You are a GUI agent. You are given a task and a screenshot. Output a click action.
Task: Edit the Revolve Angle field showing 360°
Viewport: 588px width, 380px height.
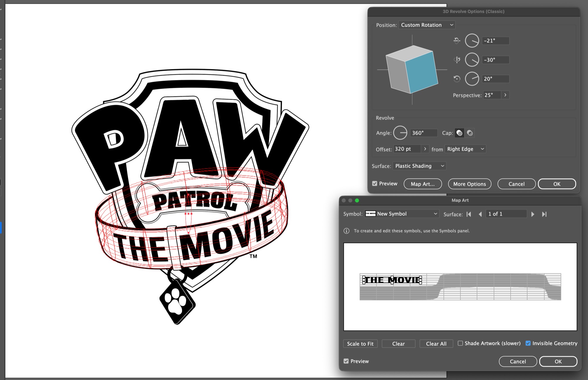click(x=423, y=133)
